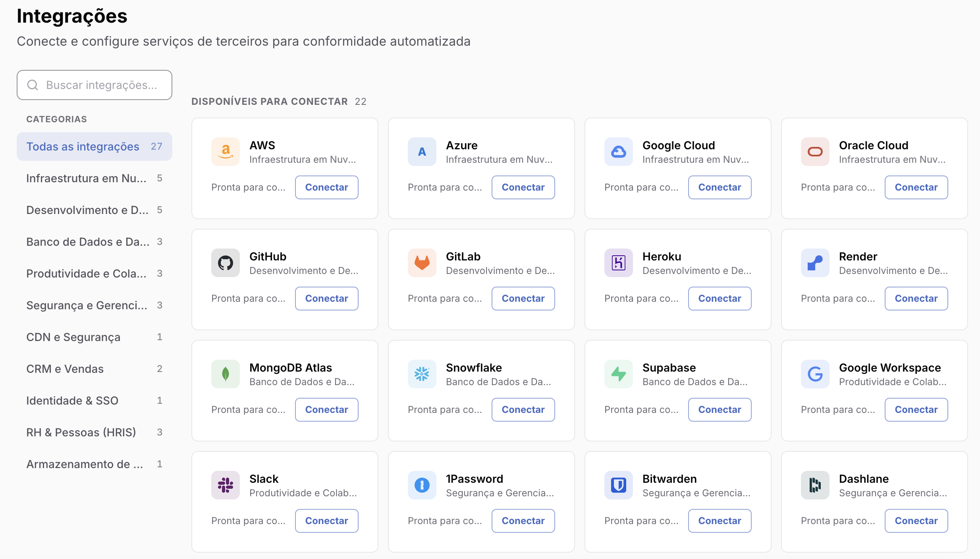This screenshot has width=980, height=559.
Task: Choose the CDN e Segurança category
Action: (x=95, y=337)
